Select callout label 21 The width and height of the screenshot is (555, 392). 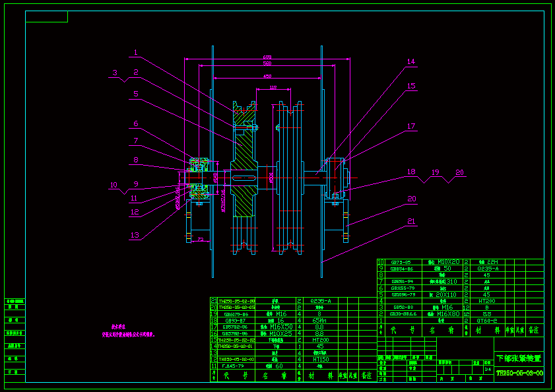411,221
